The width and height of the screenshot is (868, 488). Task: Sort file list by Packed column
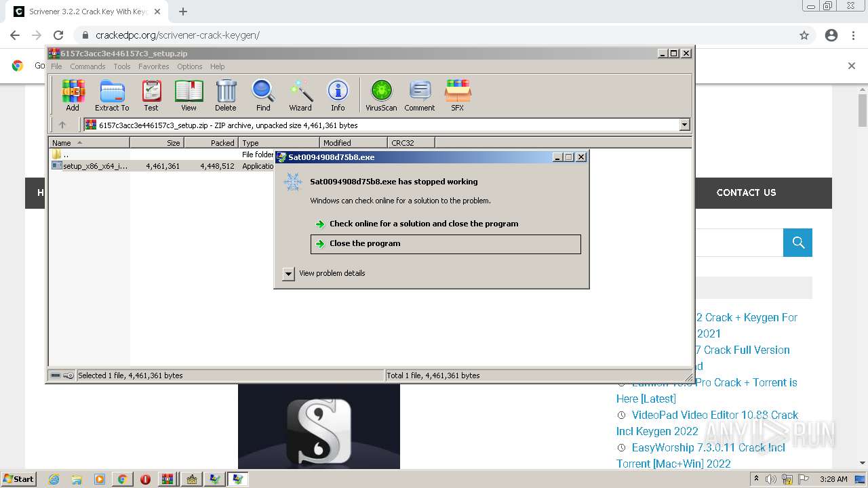(x=211, y=142)
